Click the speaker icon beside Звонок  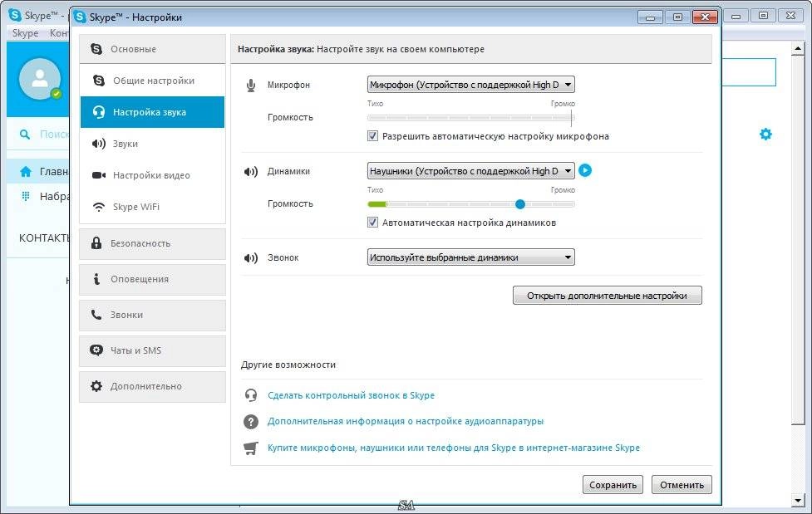tap(251, 257)
